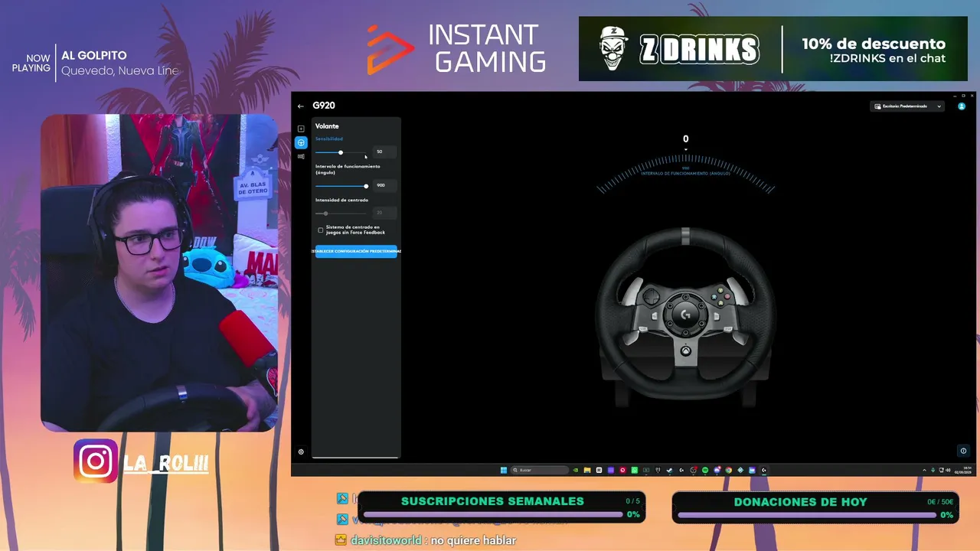
Task: Click Establecer configuración predeterminada button
Action: tap(356, 251)
